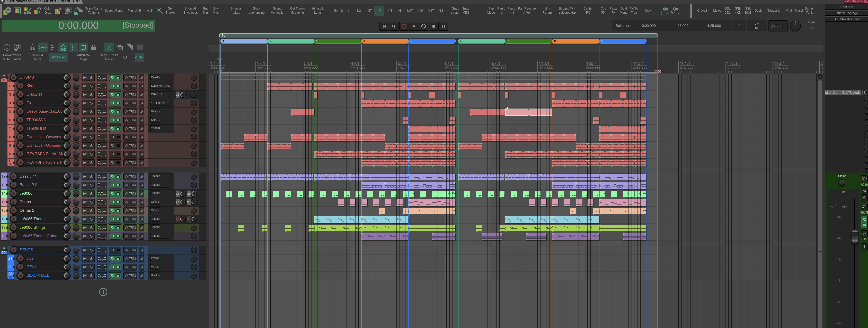Open the ROUTE button on Kick track
This screenshot has height=328, width=868.
[x=102, y=86]
